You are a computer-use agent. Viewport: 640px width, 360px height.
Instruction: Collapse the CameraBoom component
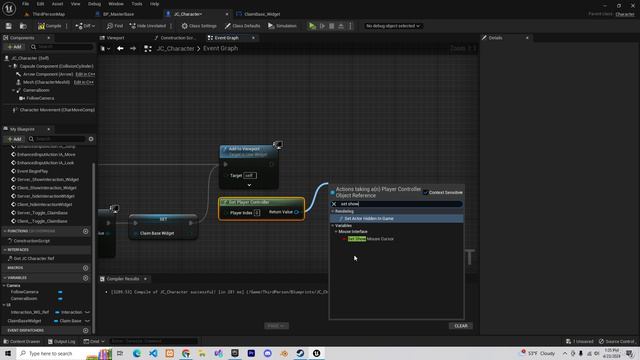click(13, 90)
